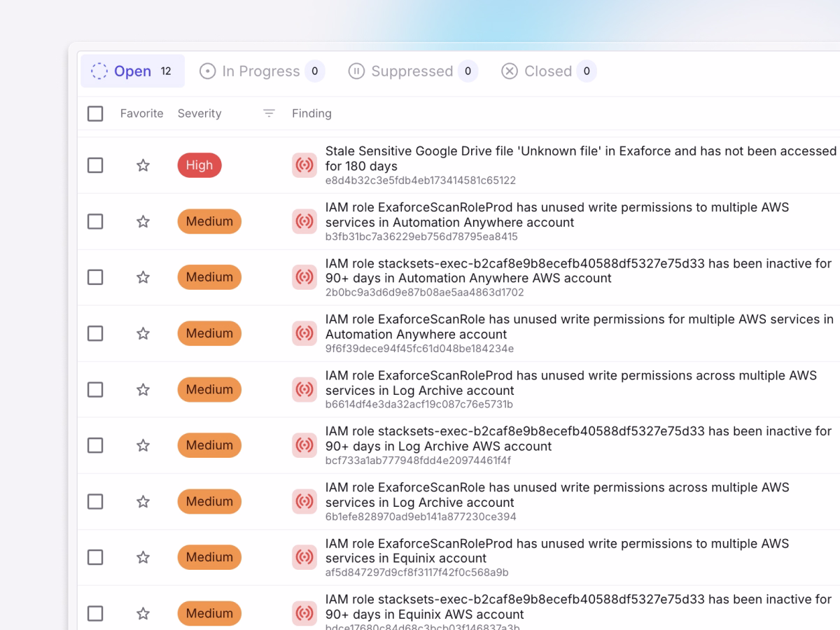Click the X icon beside Closed

508,71
